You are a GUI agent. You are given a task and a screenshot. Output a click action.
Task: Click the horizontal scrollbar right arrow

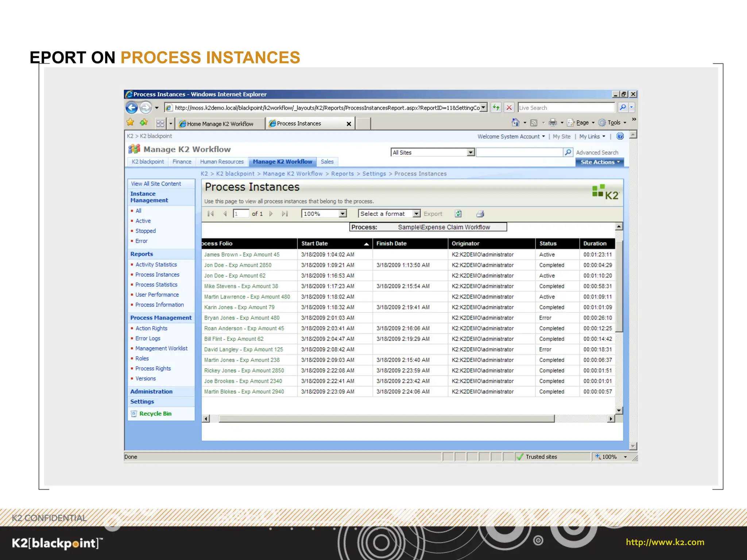pyautogui.click(x=611, y=419)
